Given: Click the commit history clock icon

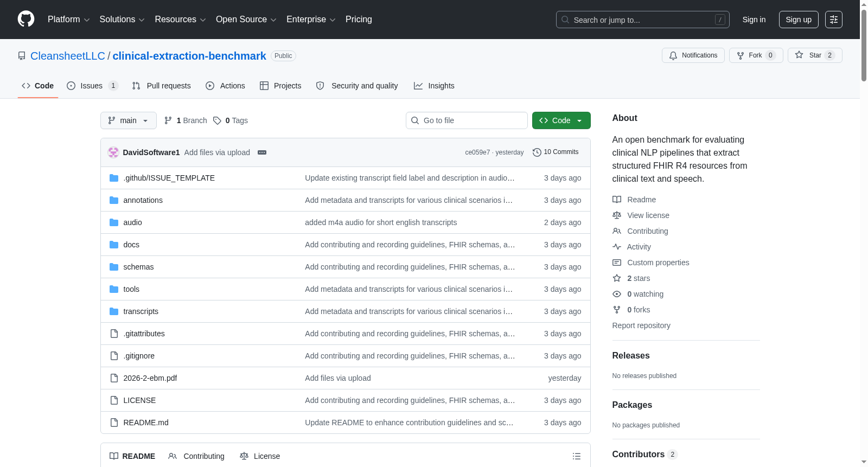Looking at the screenshot, I should click(537, 152).
